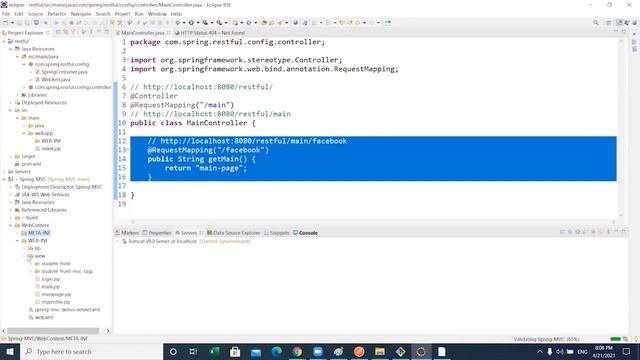The image size is (640, 360).
Task: Expand the Tomcat server entry arrow
Action: [118, 241]
